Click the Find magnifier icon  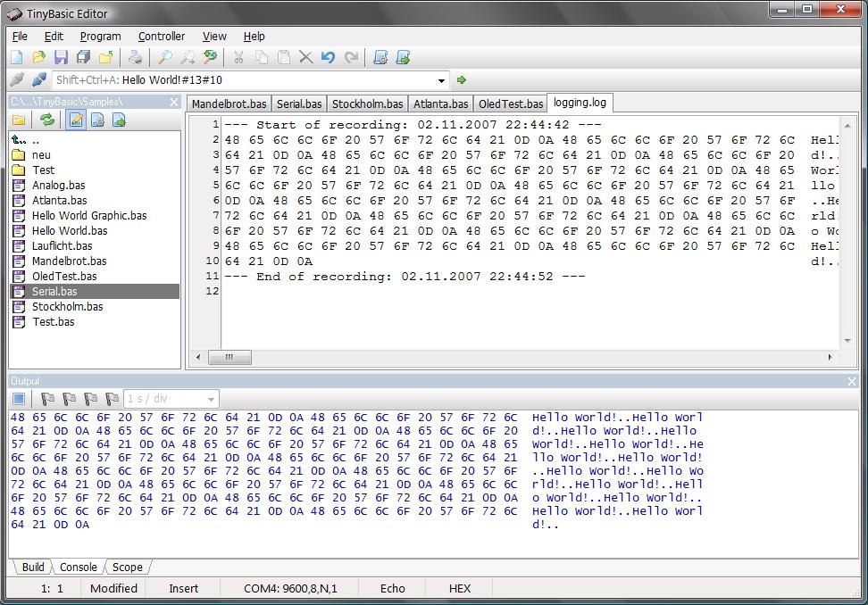[165, 58]
